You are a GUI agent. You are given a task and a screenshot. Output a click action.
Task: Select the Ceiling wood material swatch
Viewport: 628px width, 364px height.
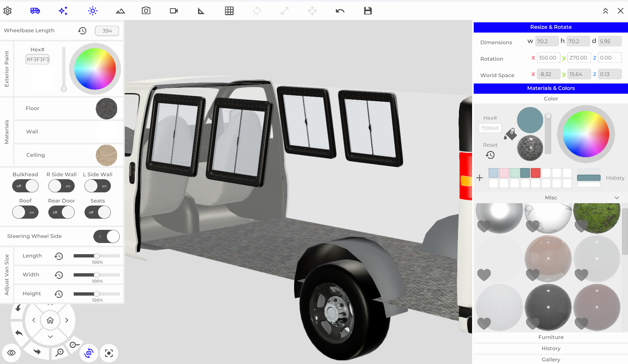coord(107,155)
